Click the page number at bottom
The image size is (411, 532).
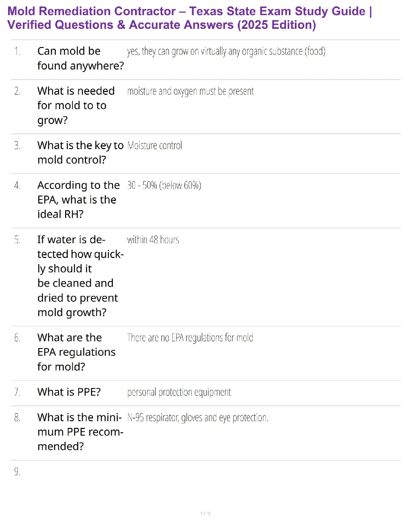[x=205, y=514]
